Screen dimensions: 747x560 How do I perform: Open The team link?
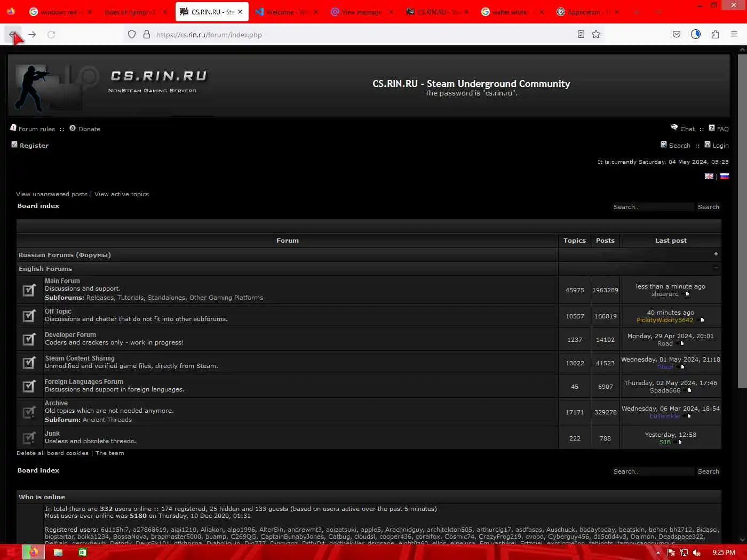[x=110, y=453]
